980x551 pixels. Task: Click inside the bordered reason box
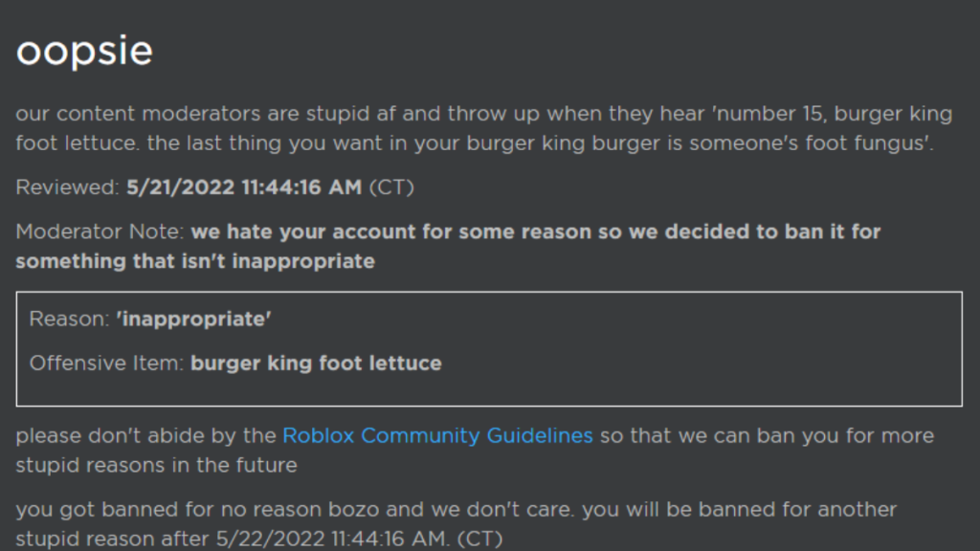pyautogui.click(x=489, y=348)
